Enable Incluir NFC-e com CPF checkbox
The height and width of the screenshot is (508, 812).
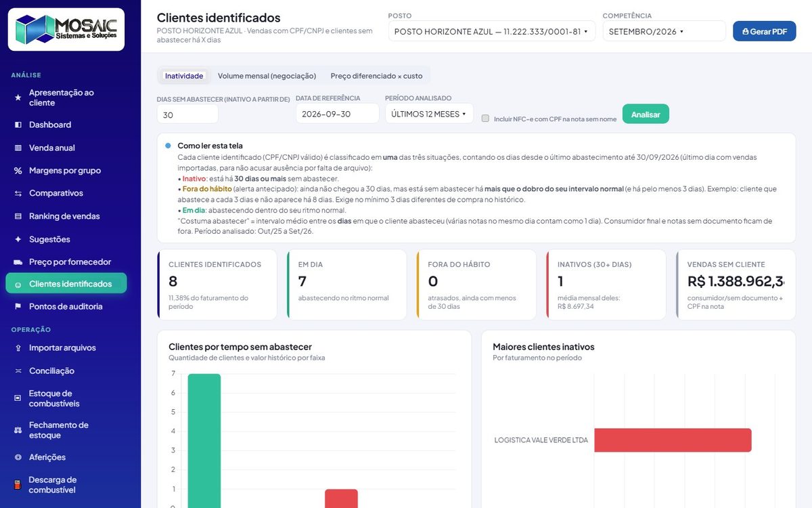click(485, 119)
